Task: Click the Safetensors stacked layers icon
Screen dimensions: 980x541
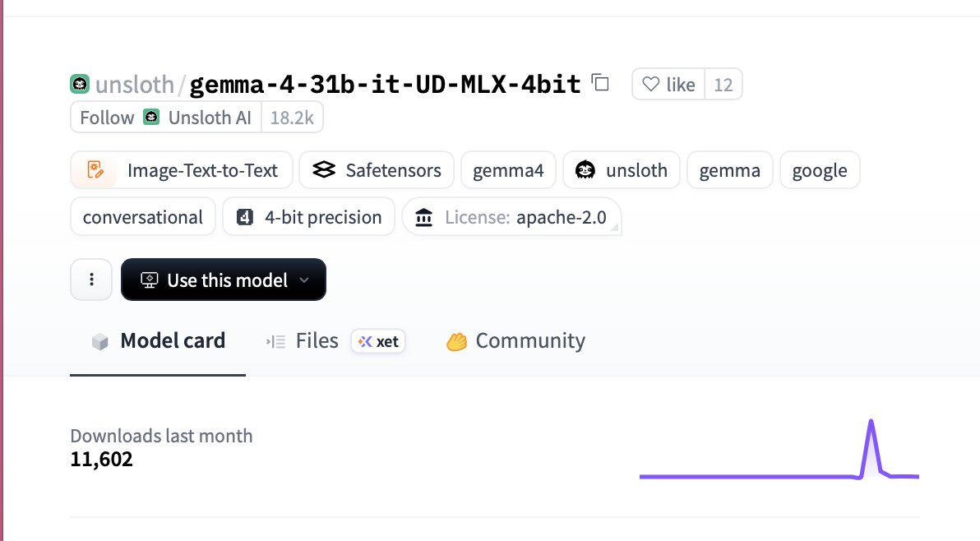Action: (x=325, y=170)
